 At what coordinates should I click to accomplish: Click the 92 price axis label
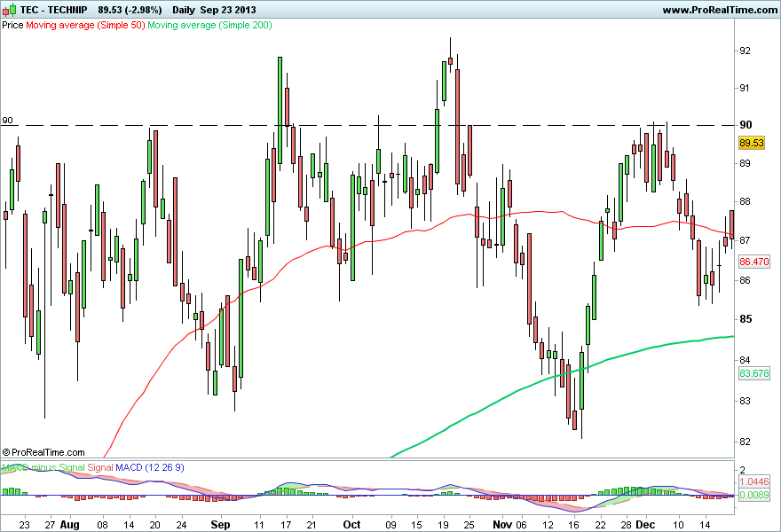click(x=745, y=51)
